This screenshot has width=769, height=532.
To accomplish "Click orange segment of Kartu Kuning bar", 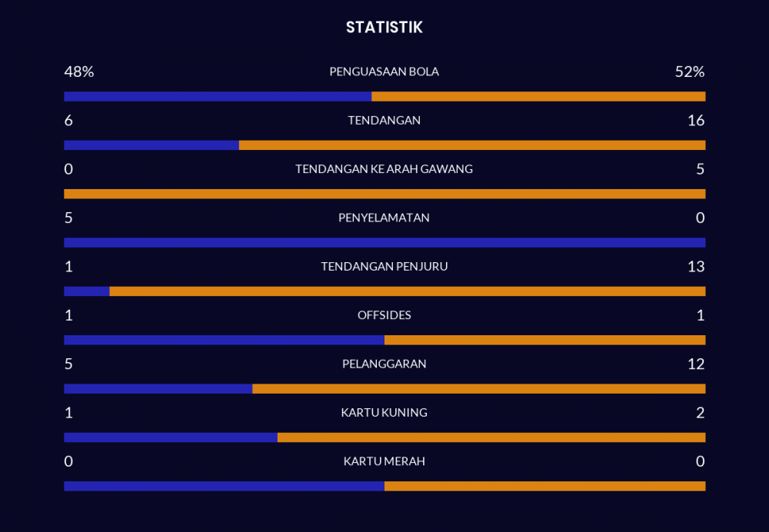I will click(491, 437).
